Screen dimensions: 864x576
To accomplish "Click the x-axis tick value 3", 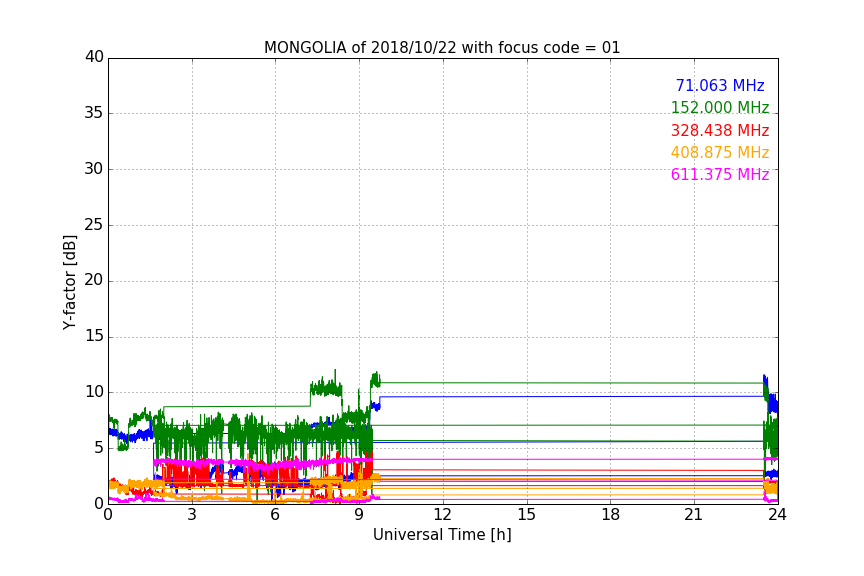I will click(192, 515).
